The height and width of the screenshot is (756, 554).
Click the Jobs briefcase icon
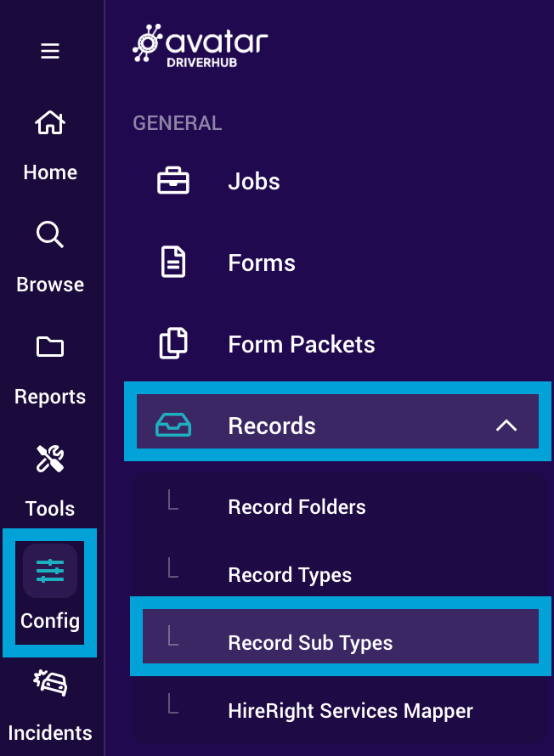(x=173, y=182)
